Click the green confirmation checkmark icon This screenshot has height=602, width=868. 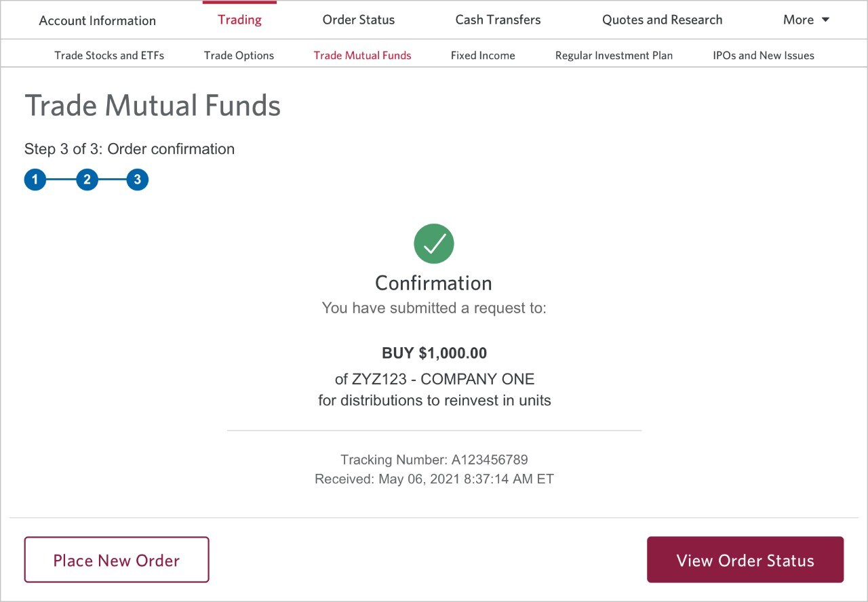tap(434, 244)
